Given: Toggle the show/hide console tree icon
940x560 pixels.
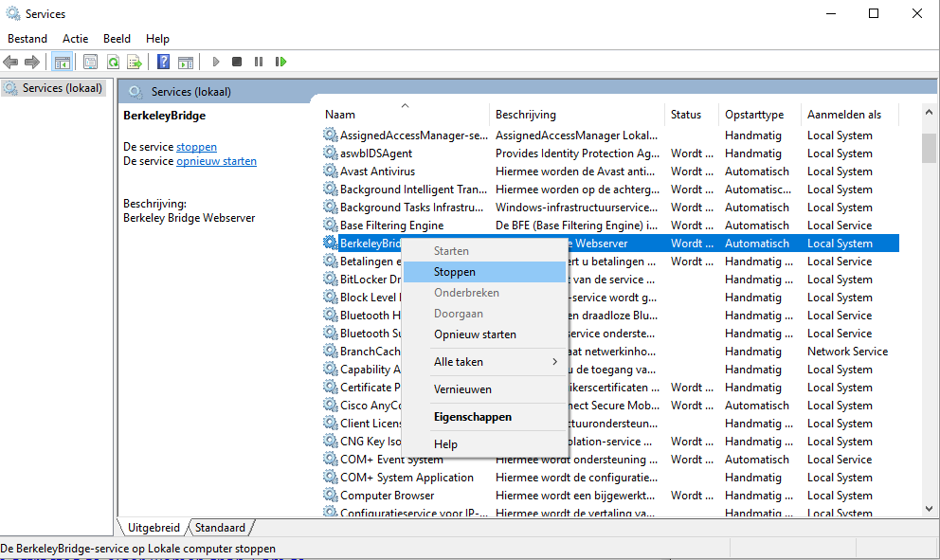Looking at the screenshot, I should (x=62, y=62).
